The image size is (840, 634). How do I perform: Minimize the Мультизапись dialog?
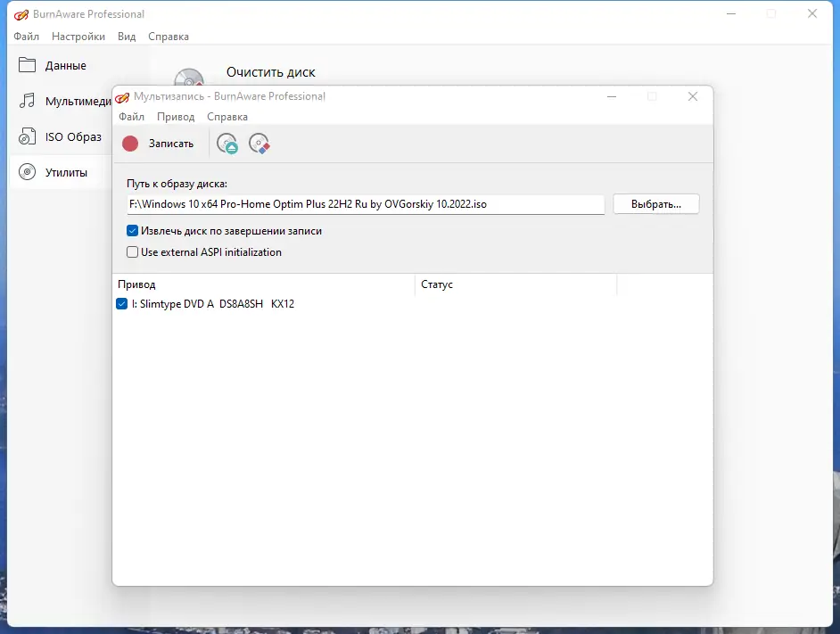pyautogui.click(x=611, y=96)
